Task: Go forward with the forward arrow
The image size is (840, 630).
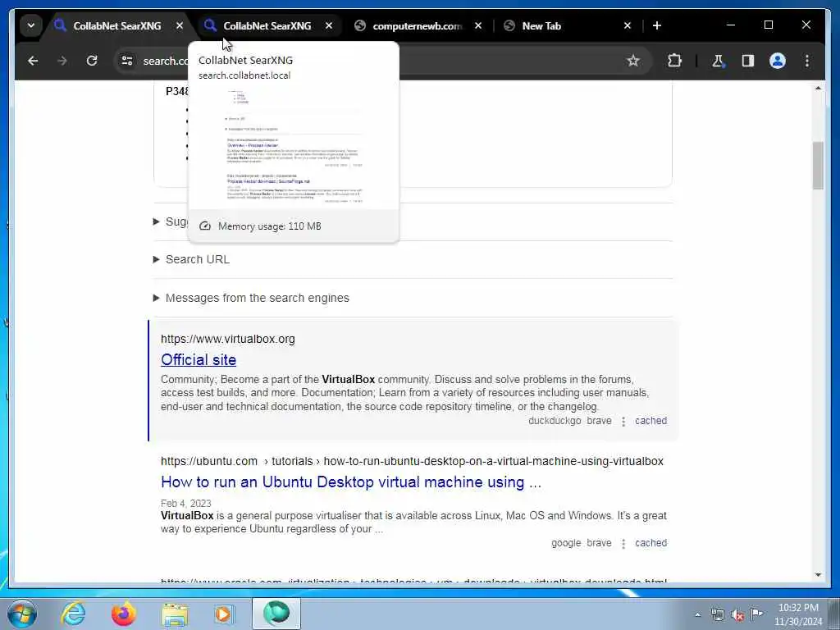Action: point(62,61)
